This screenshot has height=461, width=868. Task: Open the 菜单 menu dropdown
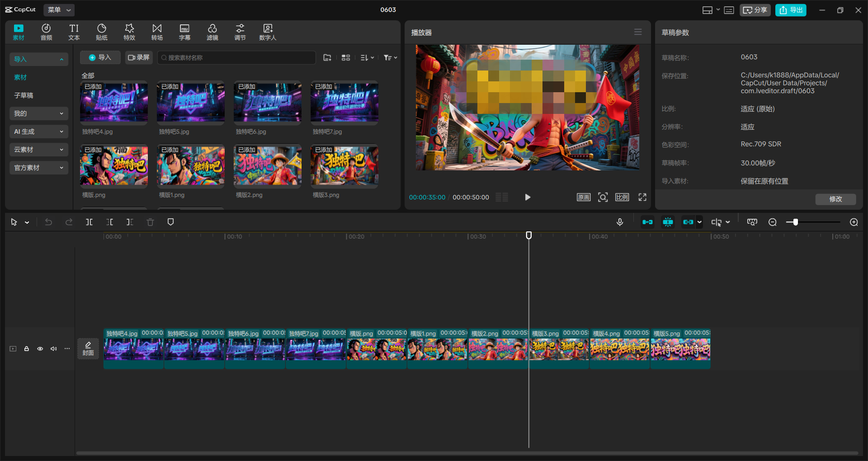tap(59, 9)
